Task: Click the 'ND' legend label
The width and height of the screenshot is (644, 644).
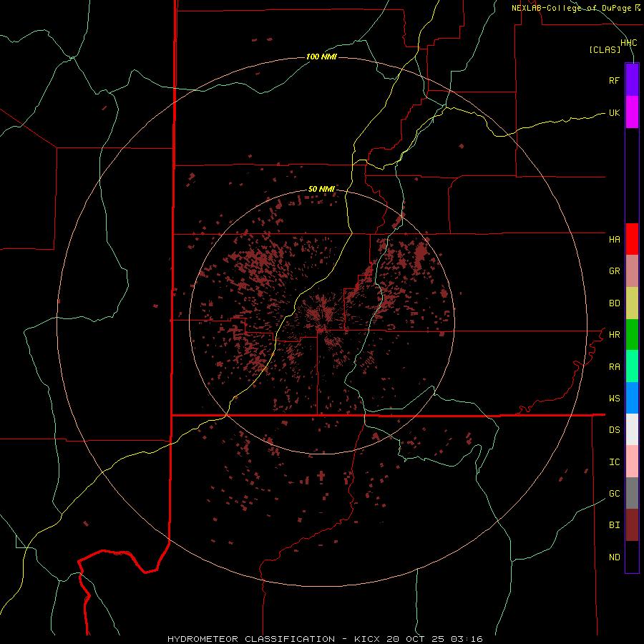Action: 614,557
